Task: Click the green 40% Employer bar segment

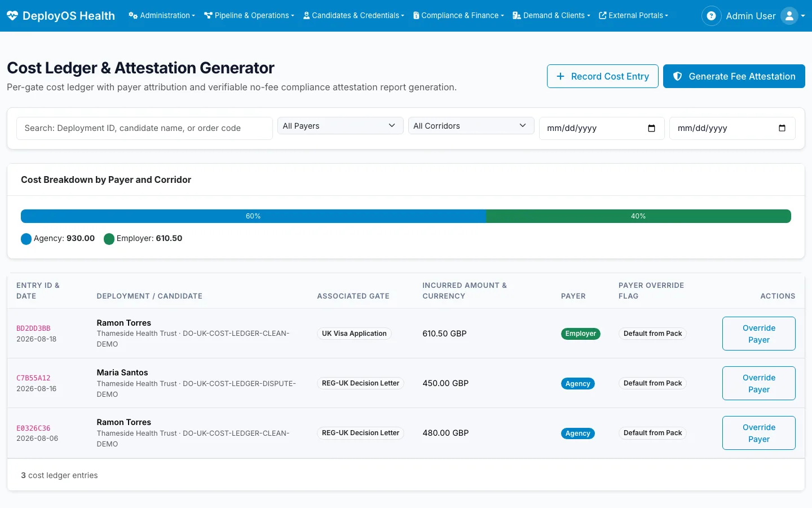Action: click(x=638, y=216)
